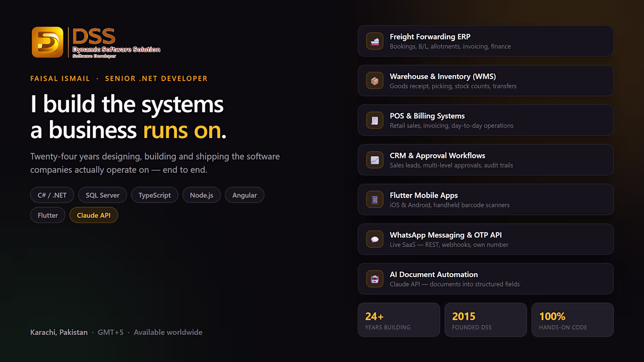Click the AI Document Automation robot icon

(x=375, y=279)
